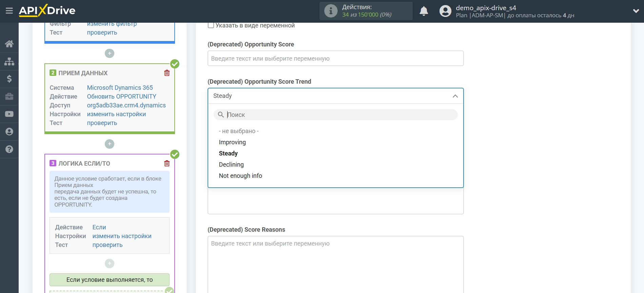
Task: Select the Steady option
Action: point(228,153)
